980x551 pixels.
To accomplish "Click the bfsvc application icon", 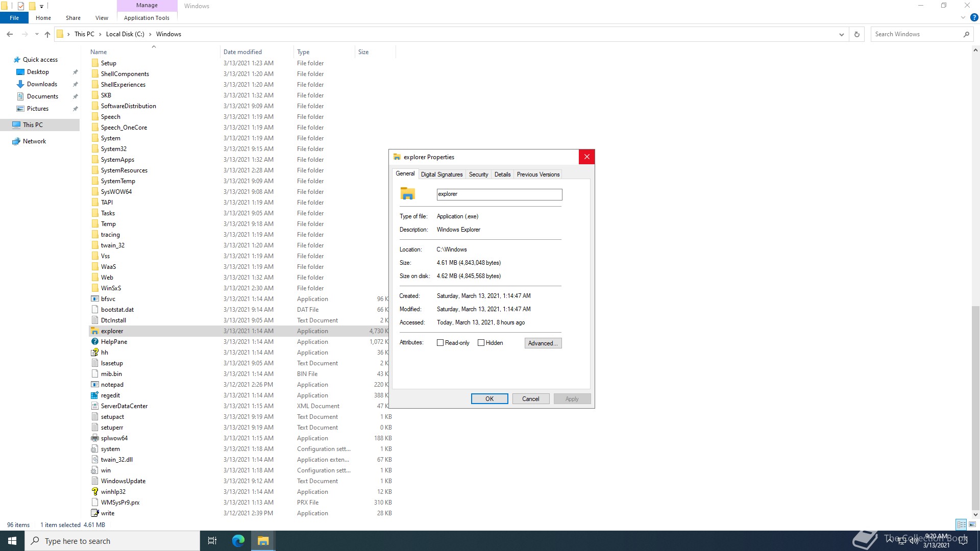I will coord(95,299).
